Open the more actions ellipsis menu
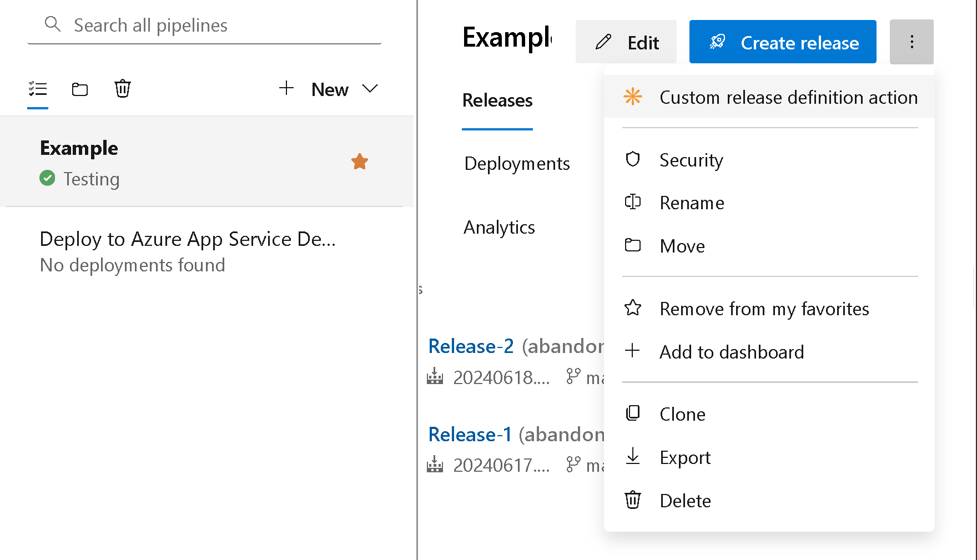Screen dimensions: 977x560 [x=911, y=42]
